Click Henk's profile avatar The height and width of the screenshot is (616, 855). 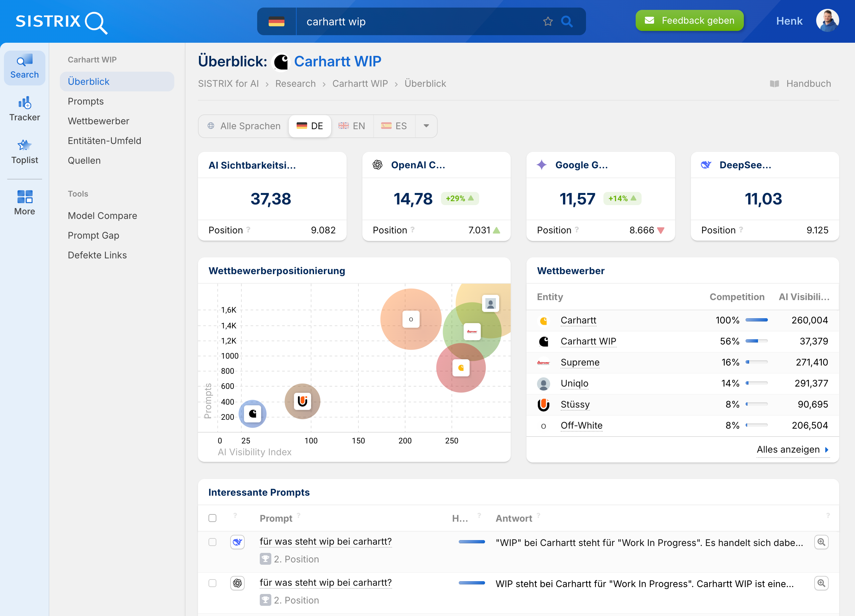pyautogui.click(x=827, y=21)
